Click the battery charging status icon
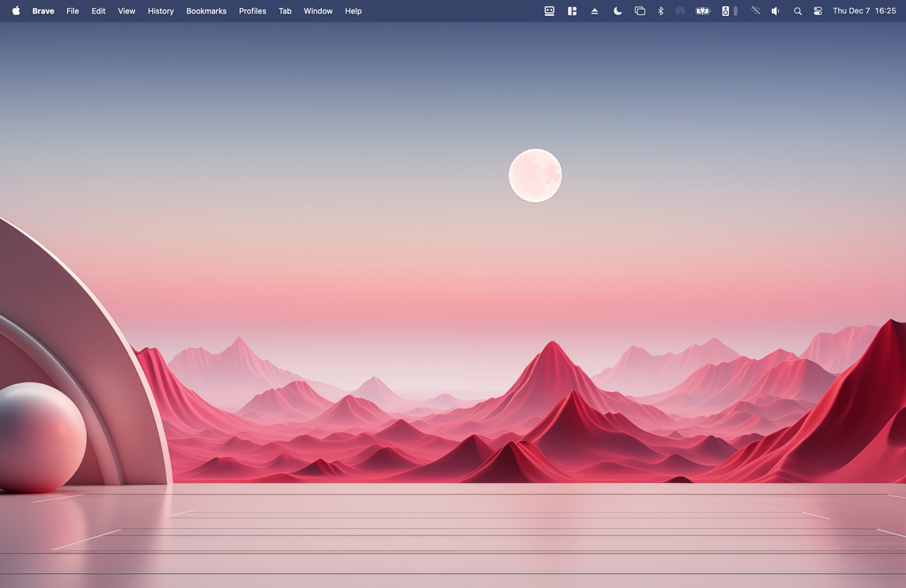906x588 pixels. click(703, 11)
